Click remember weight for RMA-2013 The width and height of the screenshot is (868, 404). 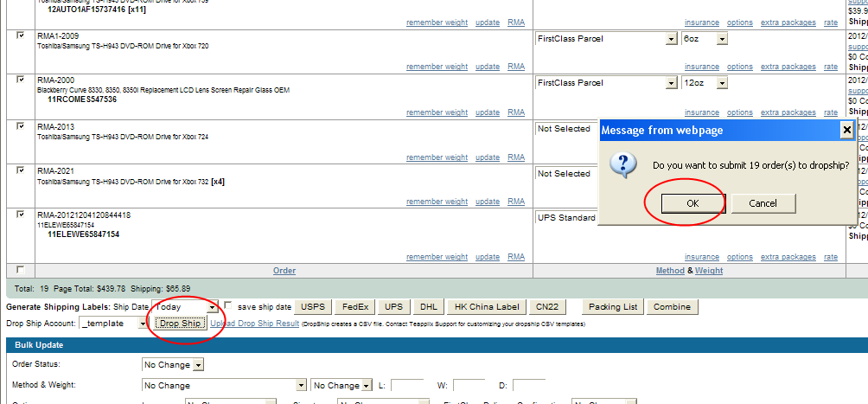437,157
